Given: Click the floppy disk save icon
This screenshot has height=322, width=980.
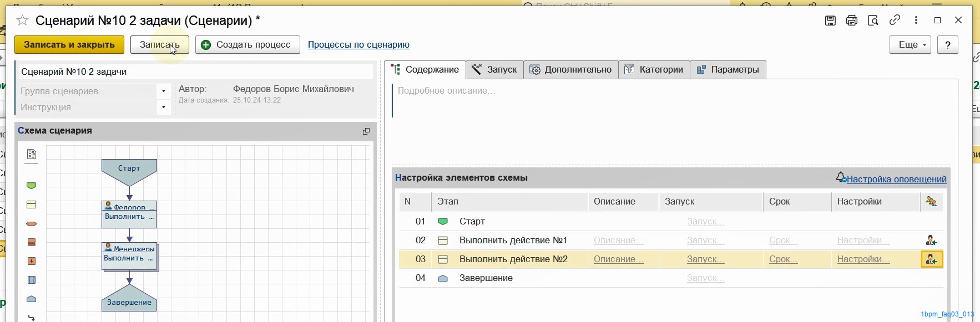Looking at the screenshot, I should click(x=830, y=21).
